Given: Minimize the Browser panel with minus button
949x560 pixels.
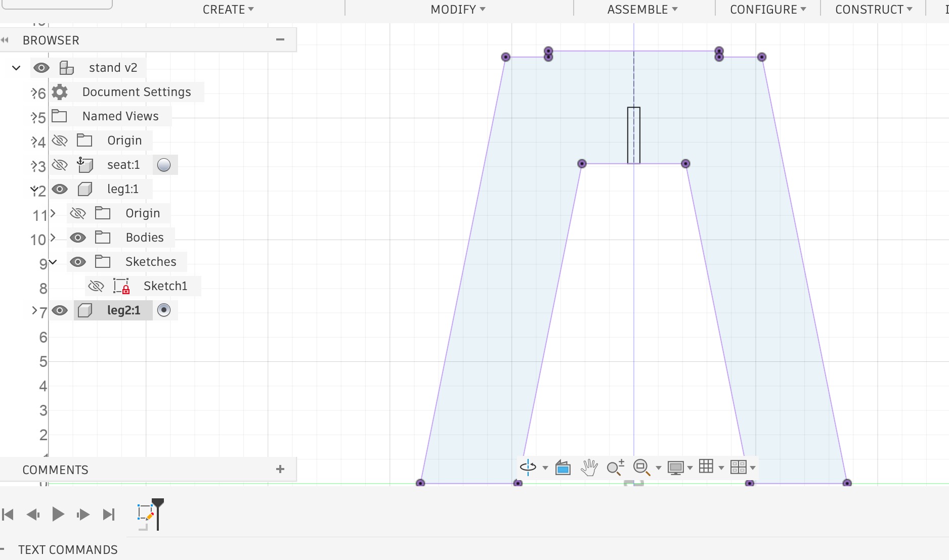Looking at the screenshot, I should click(280, 39).
